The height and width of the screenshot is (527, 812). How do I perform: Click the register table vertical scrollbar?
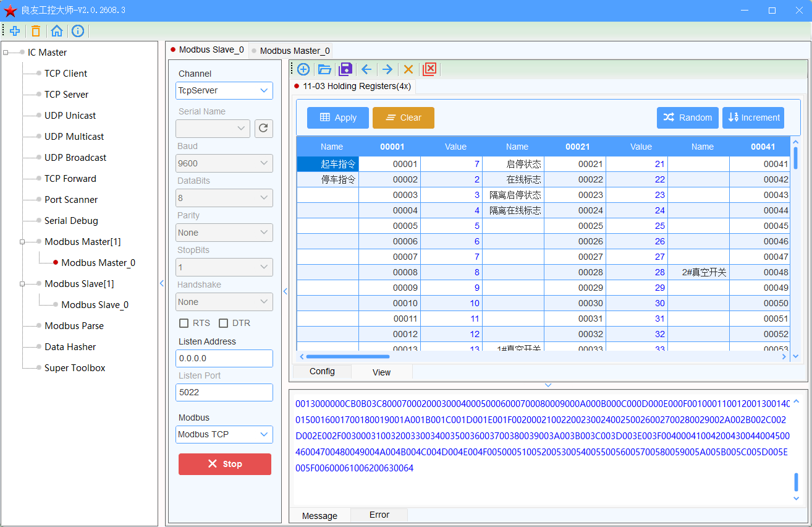795,158
